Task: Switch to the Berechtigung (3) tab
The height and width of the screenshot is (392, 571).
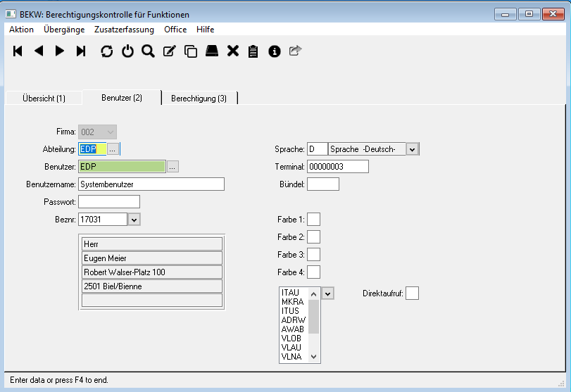Action: [199, 99]
